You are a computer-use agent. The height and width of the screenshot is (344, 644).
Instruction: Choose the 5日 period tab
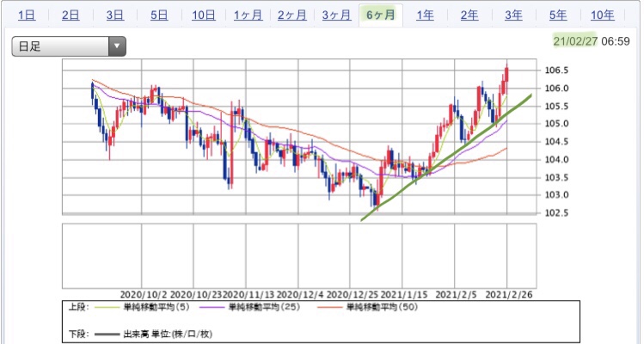(x=159, y=15)
